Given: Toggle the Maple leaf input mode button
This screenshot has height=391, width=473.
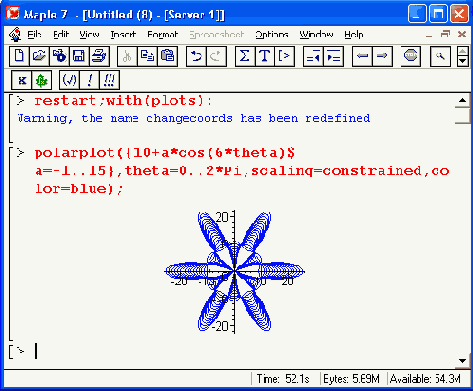Looking at the screenshot, I should 42,80.
